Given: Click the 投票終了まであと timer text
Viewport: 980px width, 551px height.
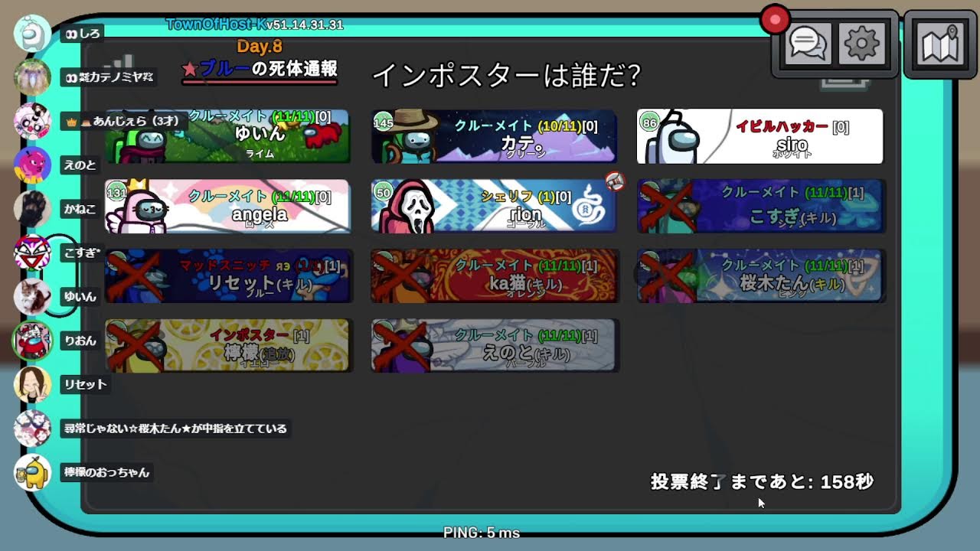Looking at the screenshot, I should 762,481.
